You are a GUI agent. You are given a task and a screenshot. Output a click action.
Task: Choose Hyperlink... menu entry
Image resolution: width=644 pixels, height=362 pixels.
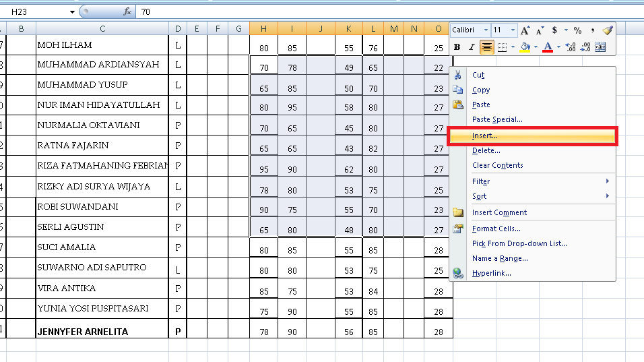pyautogui.click(x=533, y=273)
